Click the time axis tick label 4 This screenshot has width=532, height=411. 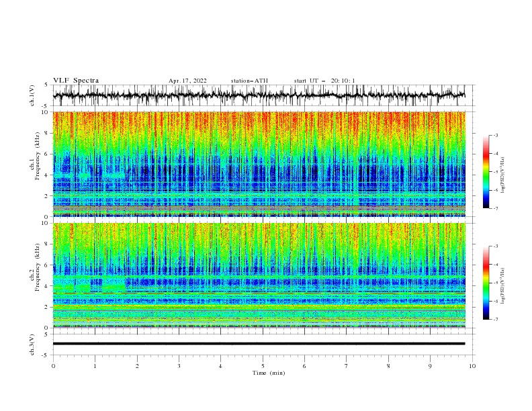pos(221,366)
